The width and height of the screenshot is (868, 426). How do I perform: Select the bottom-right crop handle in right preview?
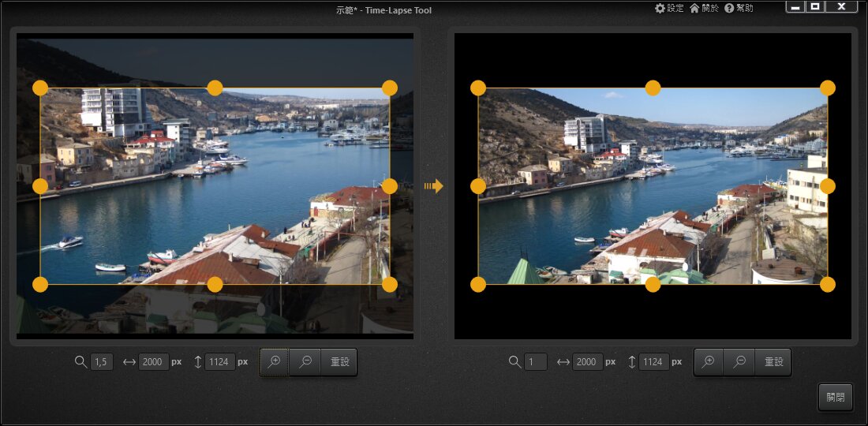pyautogui.click(x=827, y=284)
